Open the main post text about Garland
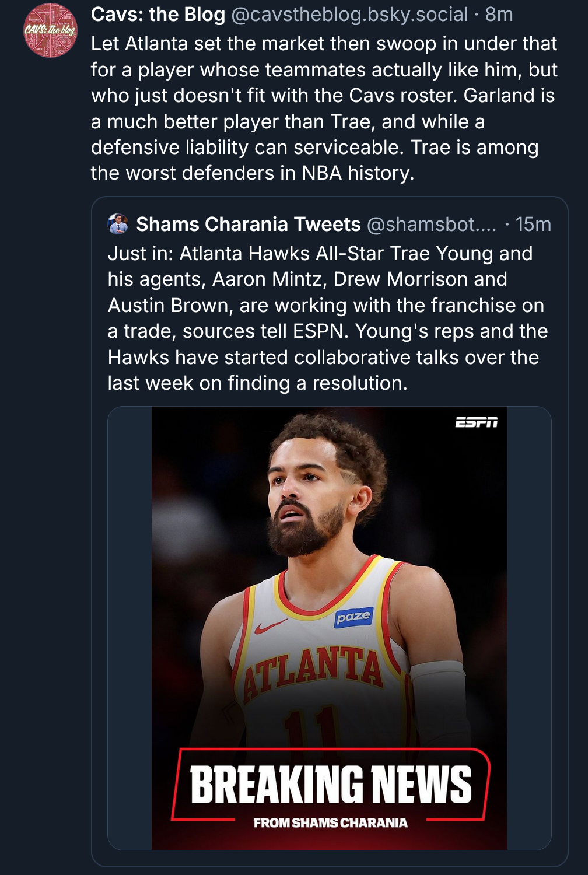 (324, 108)
